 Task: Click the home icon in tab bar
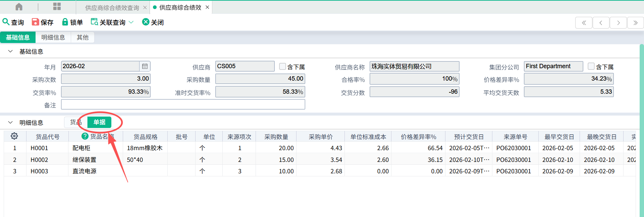click(x=19, y=7)
